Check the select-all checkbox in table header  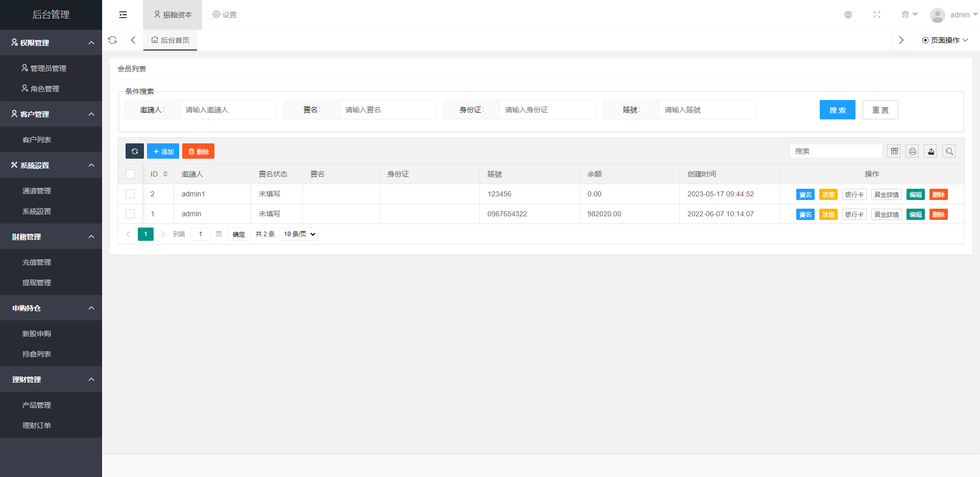click(130, 174)
